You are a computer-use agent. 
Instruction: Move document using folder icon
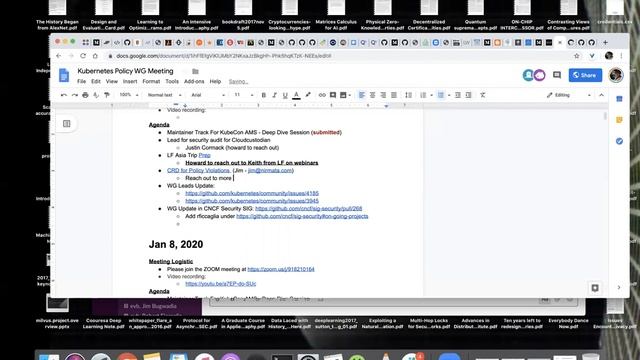196,71
